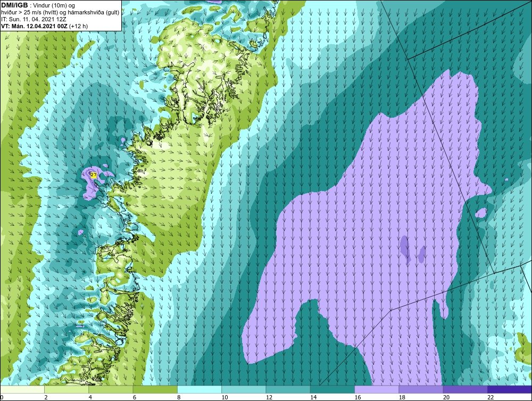The image size is (532, 401).
Task: Click the '(+12 h)' forecast offset text
Action: [x=78, y=26]
